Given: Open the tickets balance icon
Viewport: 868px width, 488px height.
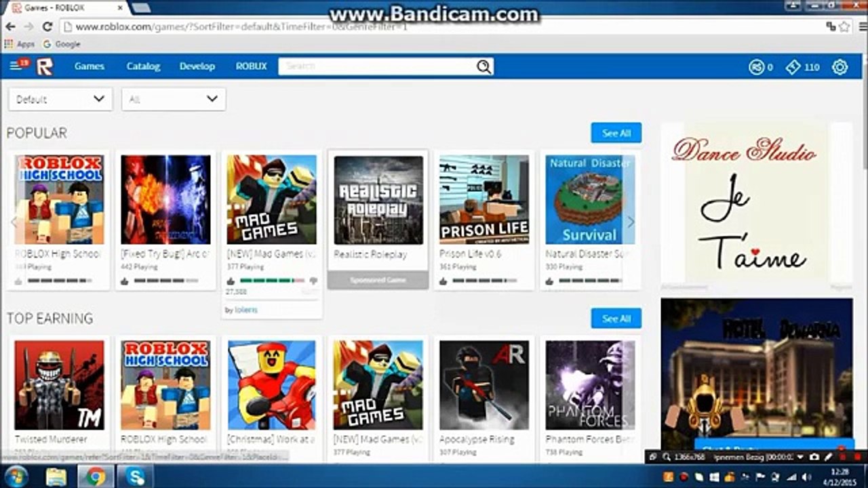Looking at the screenshot, I should (x=793, y=67).
